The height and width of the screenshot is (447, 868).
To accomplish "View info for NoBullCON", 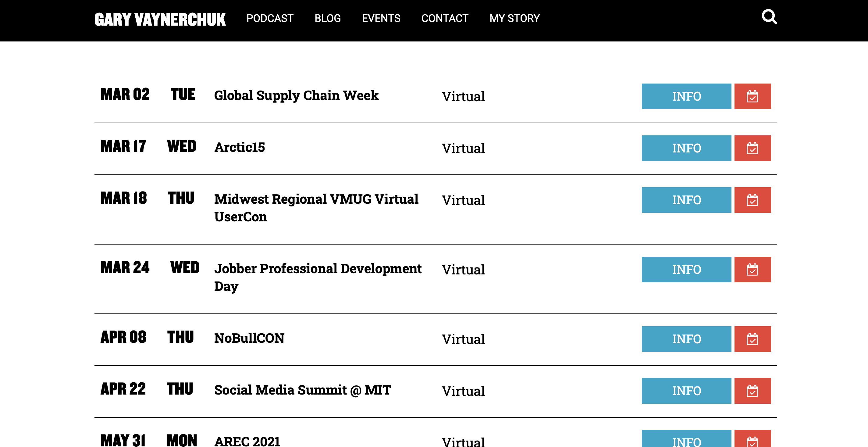I will tap(686, 339).
